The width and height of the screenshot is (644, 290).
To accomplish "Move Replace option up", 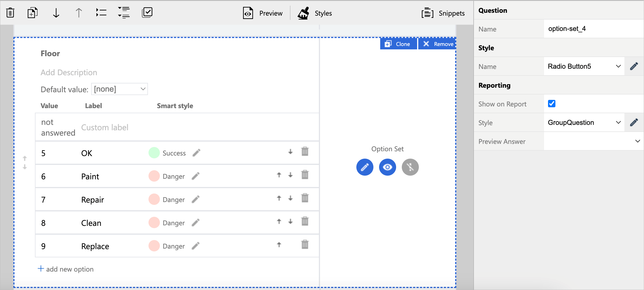I will tap(279, 245).
